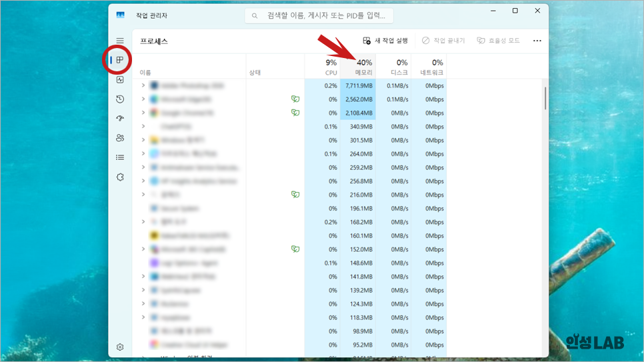The width and height of the screenshot is (644, 362).
Task: Select the 160.1MB memory cell
Action: click(x=358, y=235)
